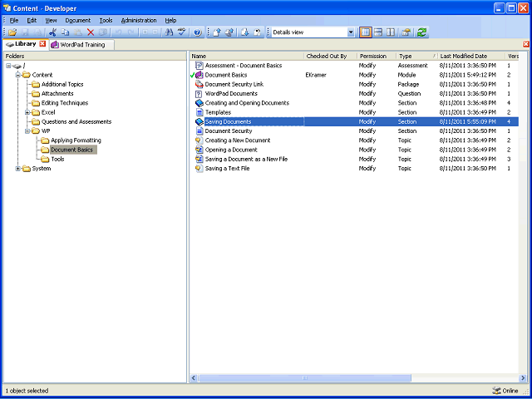Screen dimensions: 532x399
Task: Click the red X Delete icon
Action: click(x=91, y=32)
